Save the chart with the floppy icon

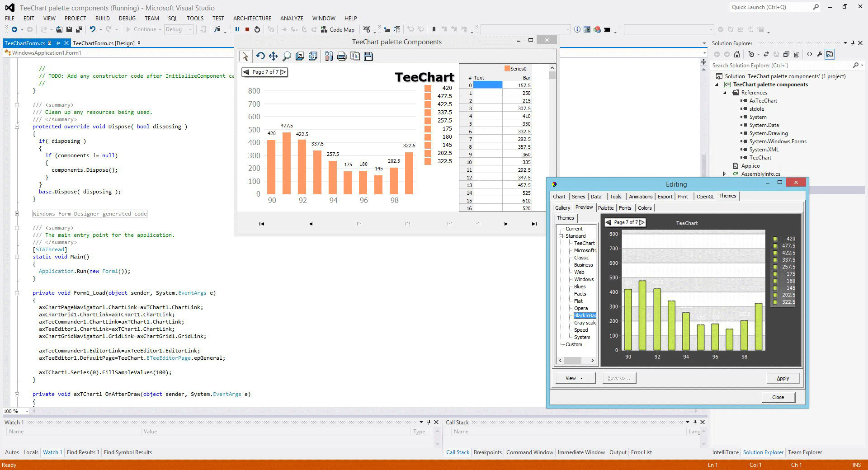pos(368,56)
